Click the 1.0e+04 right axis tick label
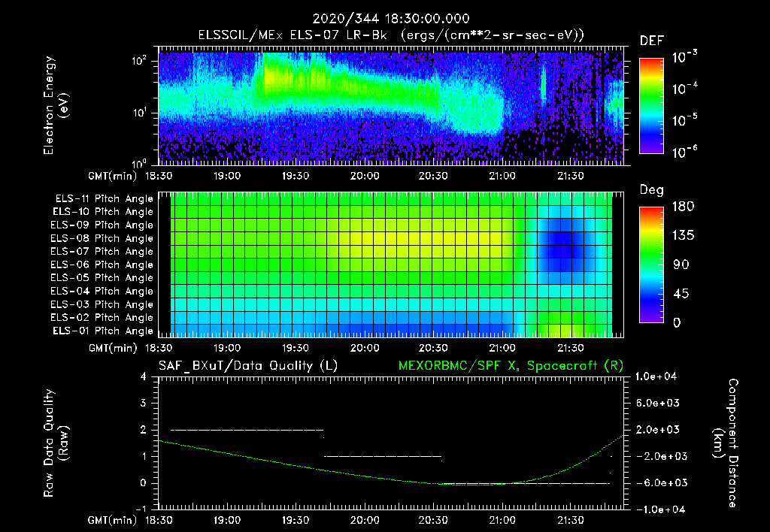The image size is (770, 532). point(656,376)
